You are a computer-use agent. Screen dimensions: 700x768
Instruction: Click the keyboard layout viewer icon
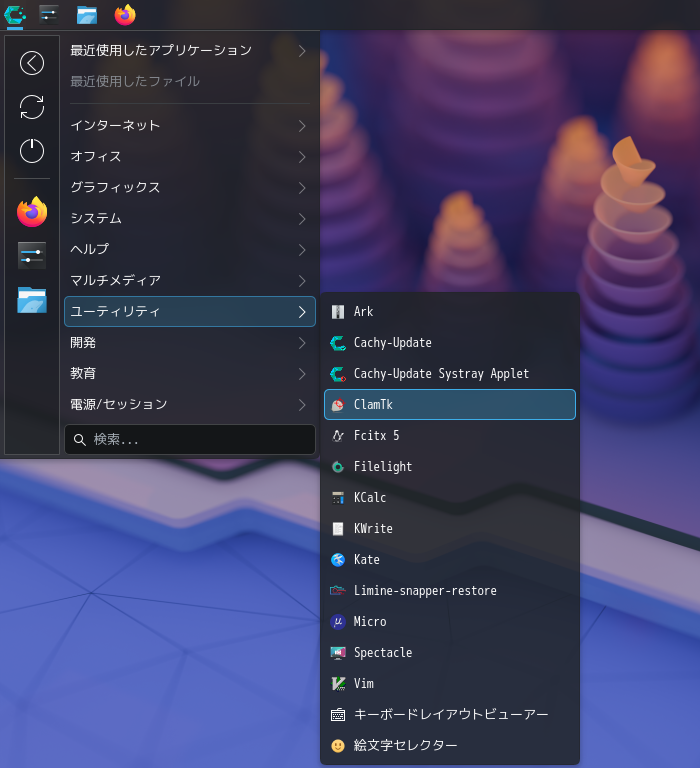tap(338, 715)
